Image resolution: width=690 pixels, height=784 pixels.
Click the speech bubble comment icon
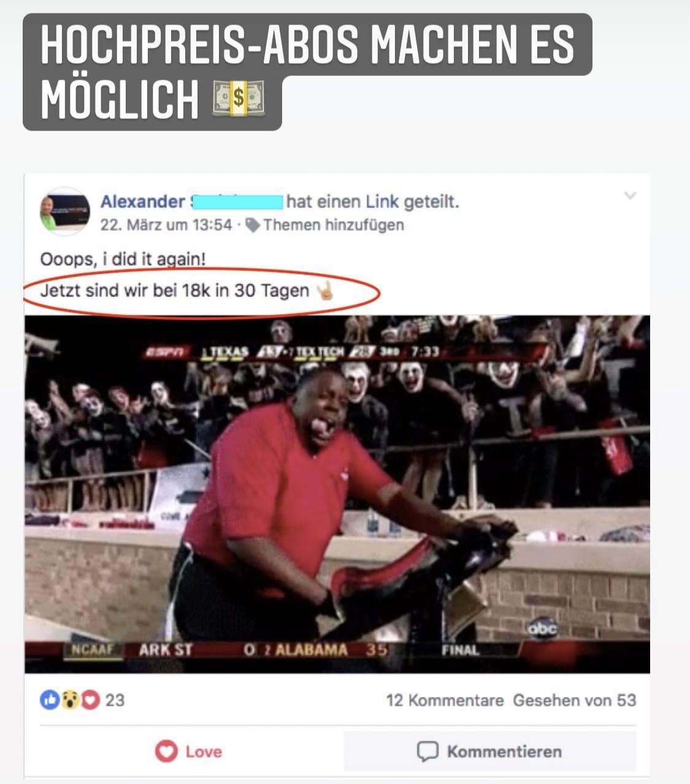point(427,752)
